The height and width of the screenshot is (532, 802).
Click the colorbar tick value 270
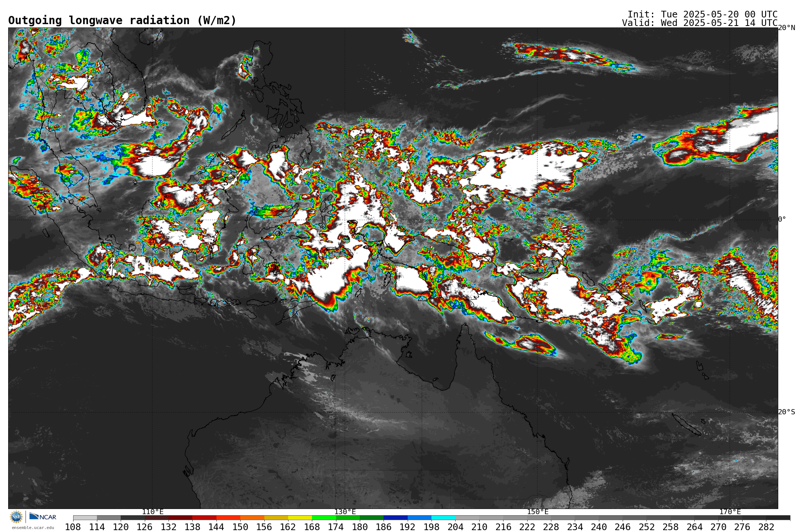(x=718, y=527)
